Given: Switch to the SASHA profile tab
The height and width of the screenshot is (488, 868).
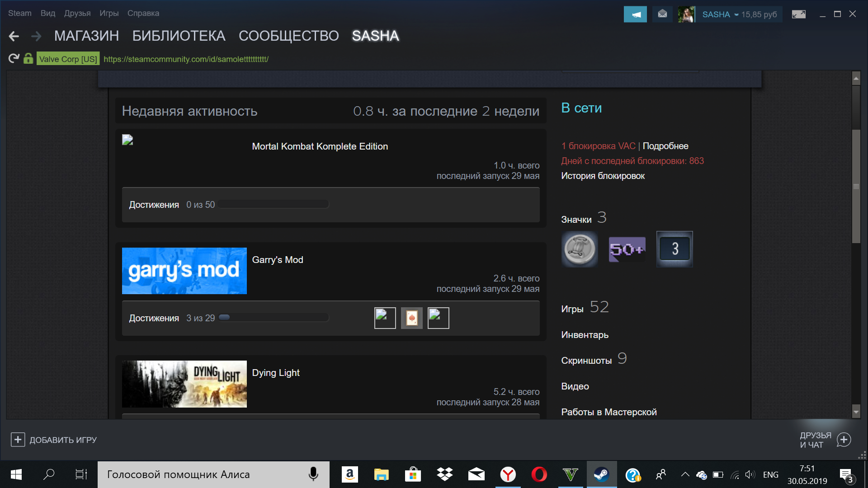Looking at the screenshot, I should (376, 36).
